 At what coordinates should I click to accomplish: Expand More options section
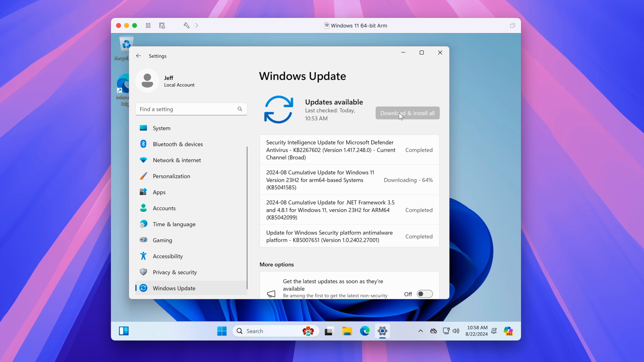pyautogui.click(x=276, y=264)
